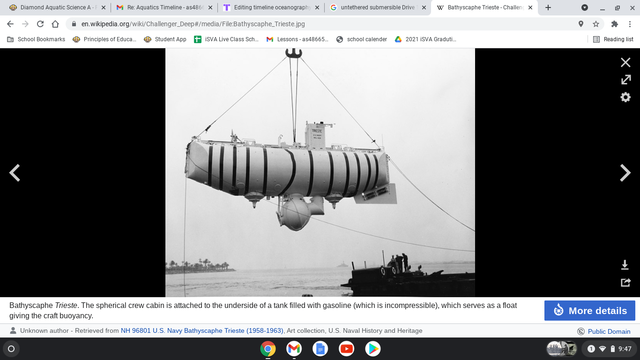Screen dimensions: 640x360
Task: Open the Public Domain license link
Action: 609,331
